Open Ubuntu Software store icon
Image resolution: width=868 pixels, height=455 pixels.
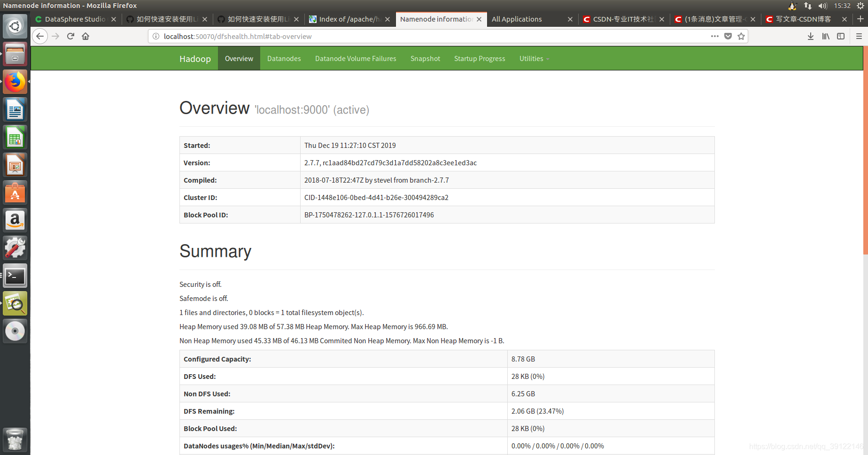15,193
